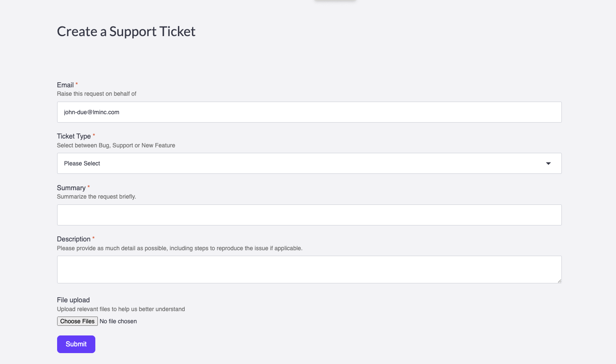Submit the support ticket form
This screenshot has height=364, width=616.
pyautogui.click(x=76, y=344)
